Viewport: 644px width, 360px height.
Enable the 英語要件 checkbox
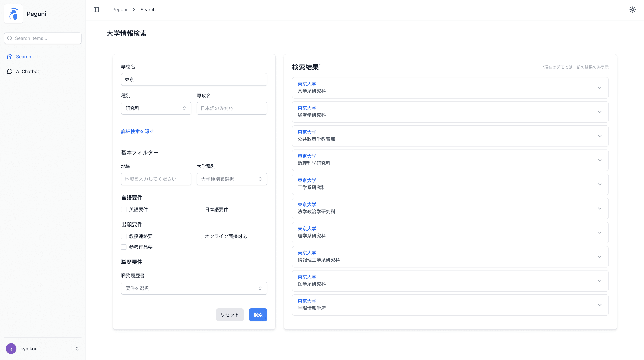point(124,209)
